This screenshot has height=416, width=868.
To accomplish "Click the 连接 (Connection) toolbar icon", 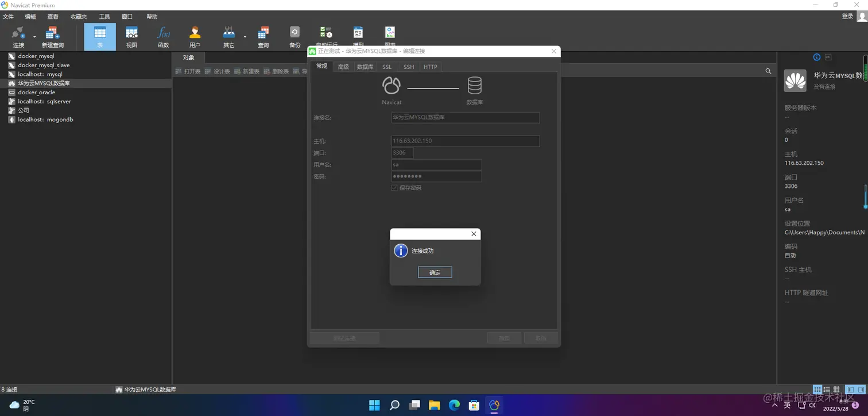I will pyautogui.click(x=18, y=37).
